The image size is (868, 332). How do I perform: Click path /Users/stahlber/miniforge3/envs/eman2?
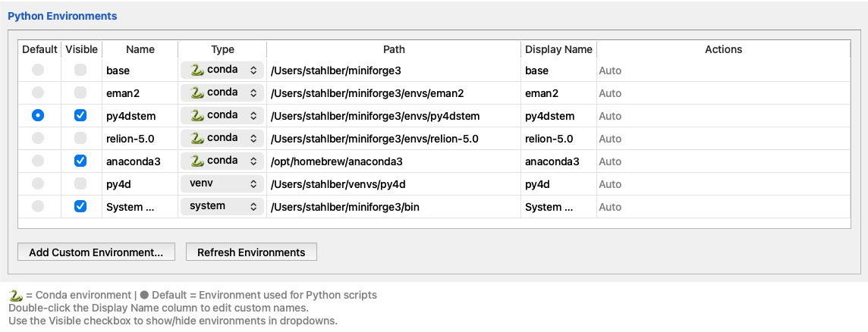367,93
